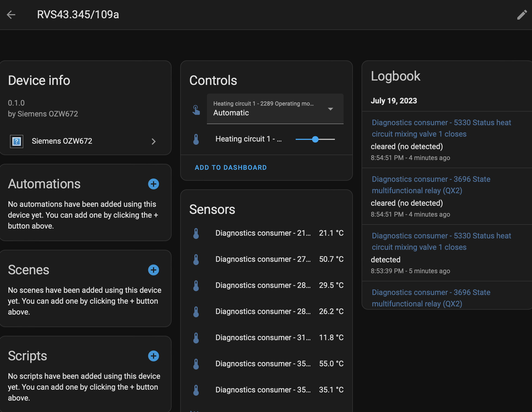Add a new automation with plus icon
Screen dimensions: 532x412
point(154,184)
